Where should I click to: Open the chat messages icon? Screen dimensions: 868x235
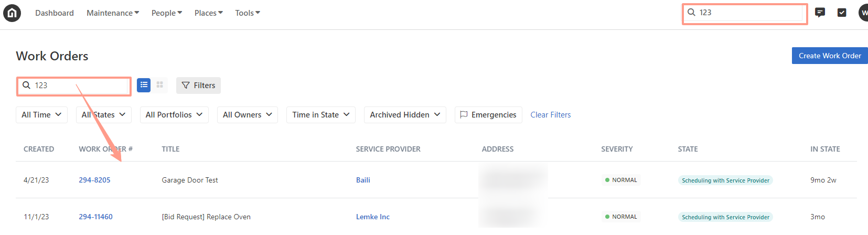[x=820, y=13]
